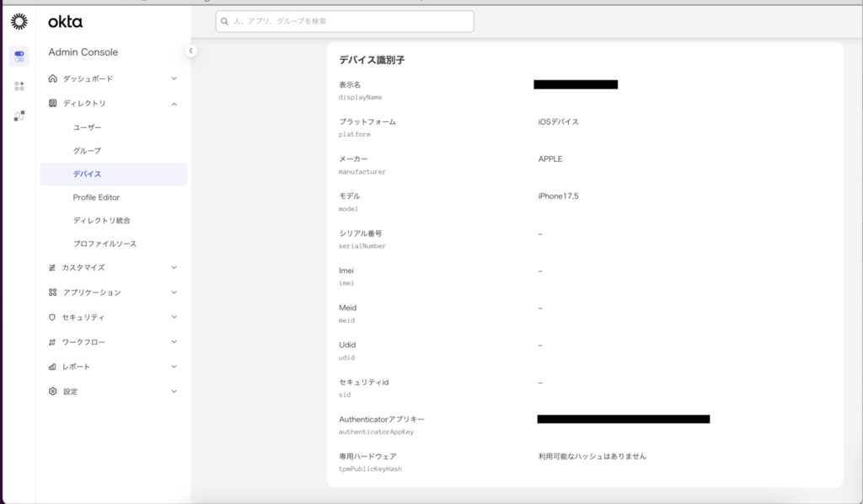863x504 pixels.
Task: Click the Admin Console heading
Action: point(83,52)
